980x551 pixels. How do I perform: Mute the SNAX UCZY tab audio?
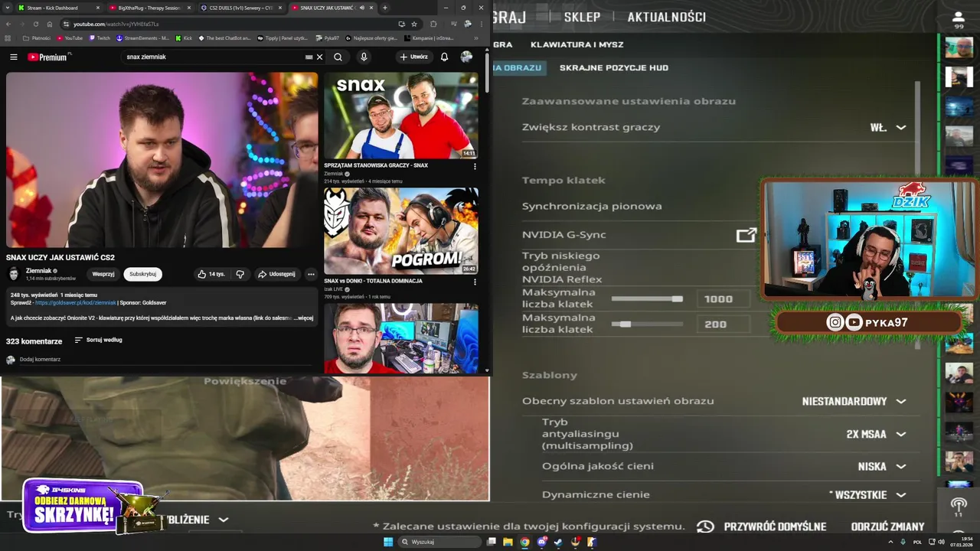click(362, 8)
